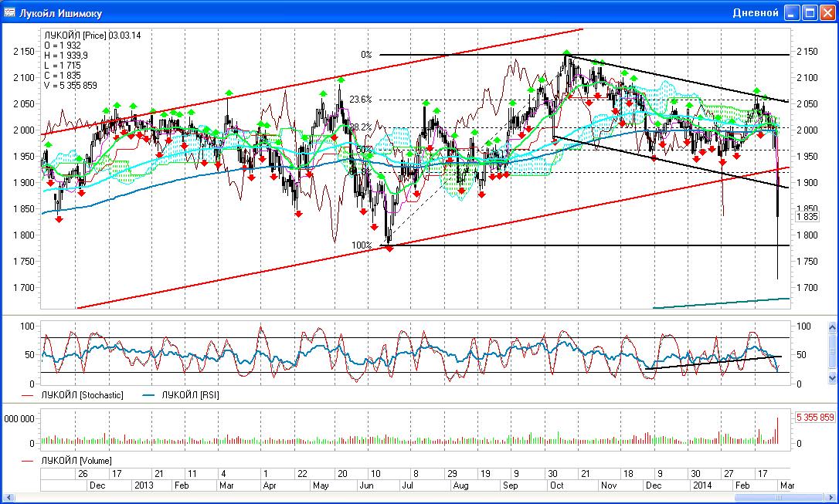Click the 2013 year label on time axis
This screenshot has width=839, height=504.
144,485
